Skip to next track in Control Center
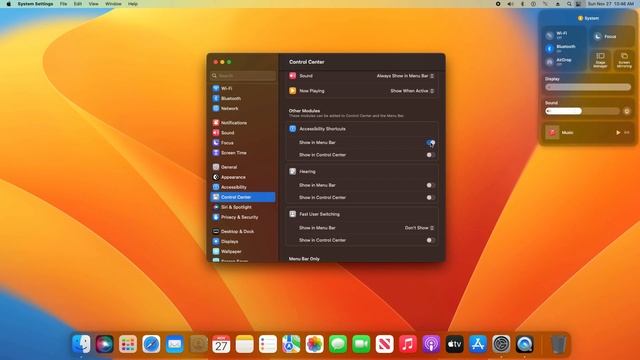The image size is (640, 360). 627,133
